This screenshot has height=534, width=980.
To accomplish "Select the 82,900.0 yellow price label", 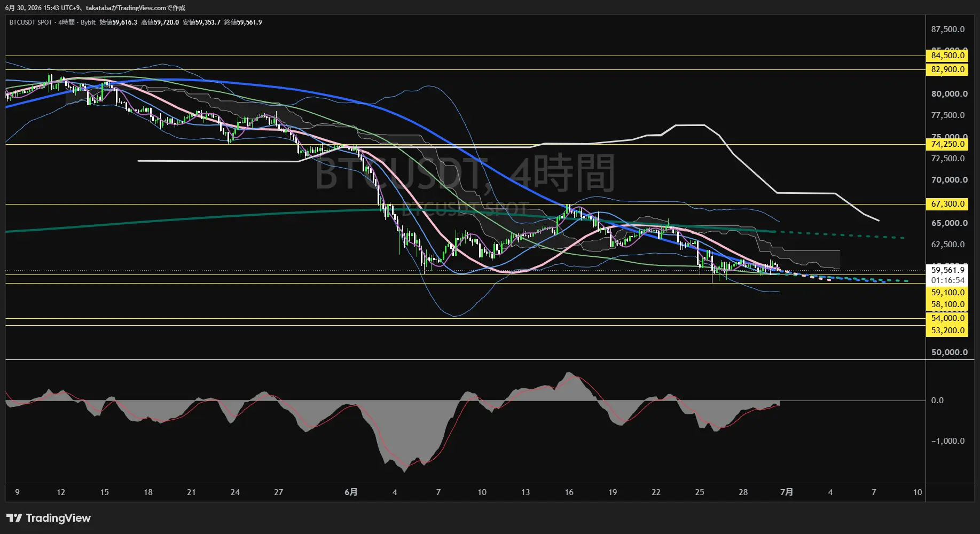I will click(x=947, y=69).
